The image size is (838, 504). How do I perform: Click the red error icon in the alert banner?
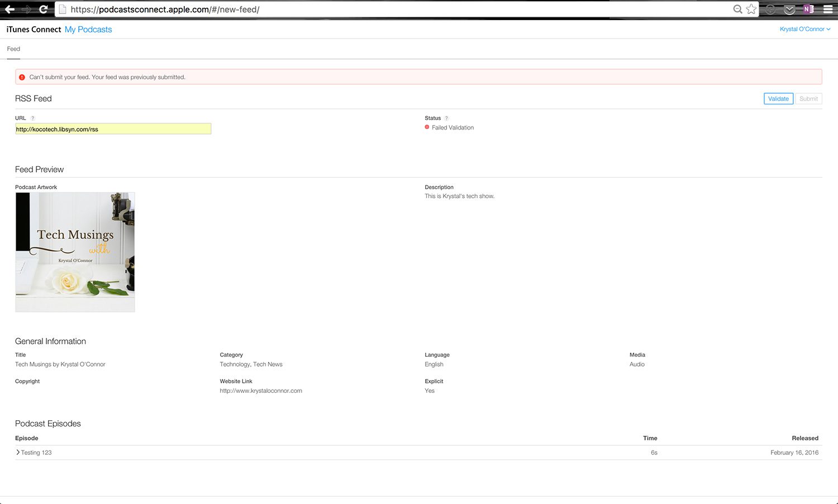(x=22, y=77)
